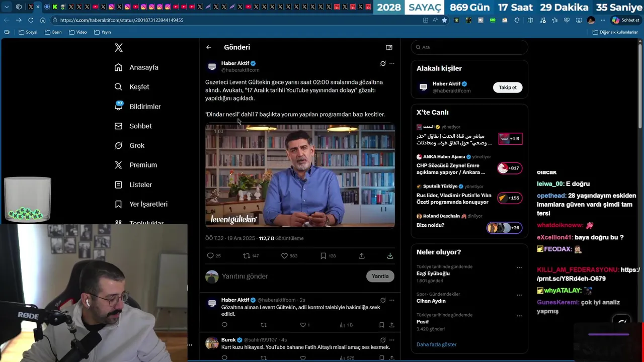Screen dimensions: 644x362
Task: Click the URL address bar
Action: coord(236,20)
